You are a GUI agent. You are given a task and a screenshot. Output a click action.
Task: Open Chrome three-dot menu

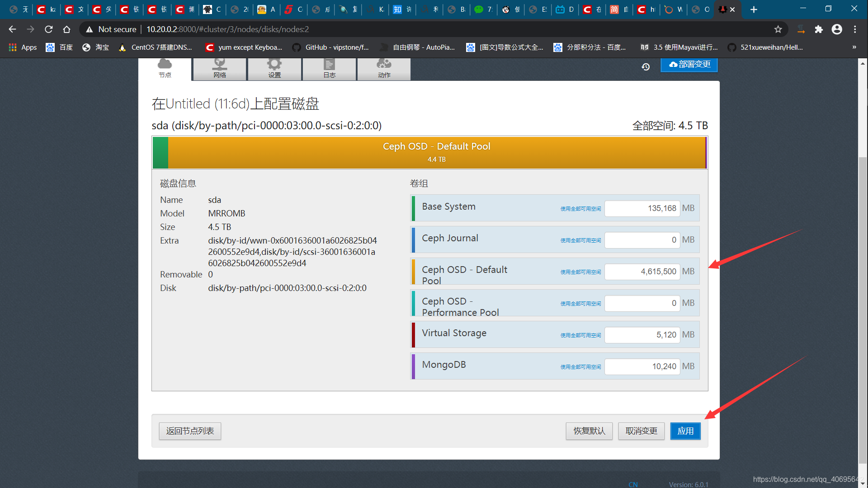tap(855, 29)
